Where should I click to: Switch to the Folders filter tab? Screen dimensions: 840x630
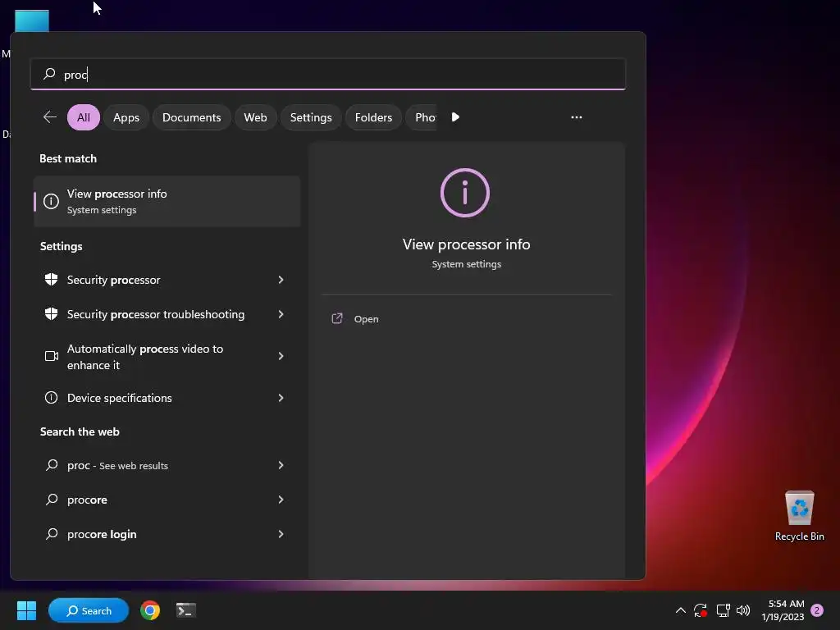(373, 117)
